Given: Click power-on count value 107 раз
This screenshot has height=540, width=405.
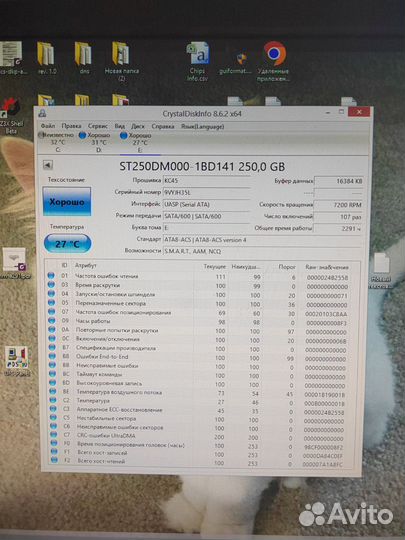Looking at the screenshot, I should click(x=339, y=217).
